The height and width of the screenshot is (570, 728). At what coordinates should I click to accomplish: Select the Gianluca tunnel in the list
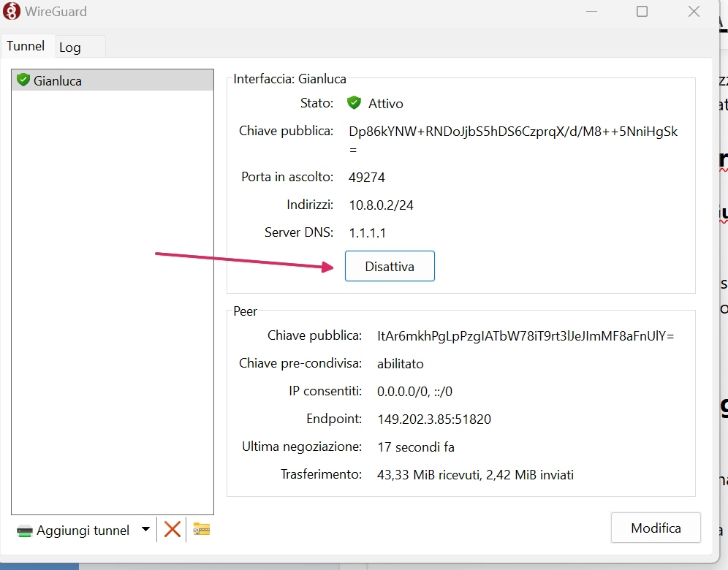point(58,80)
